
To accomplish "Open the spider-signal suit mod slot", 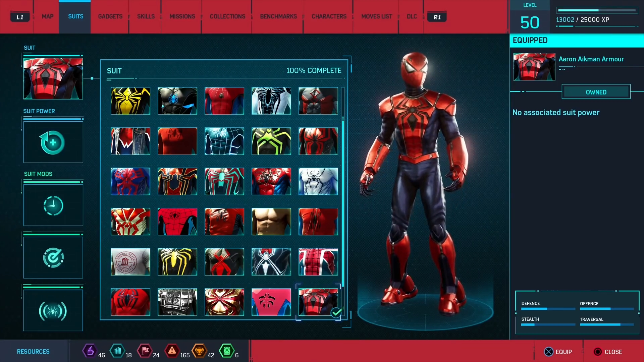I will [53, 310].
